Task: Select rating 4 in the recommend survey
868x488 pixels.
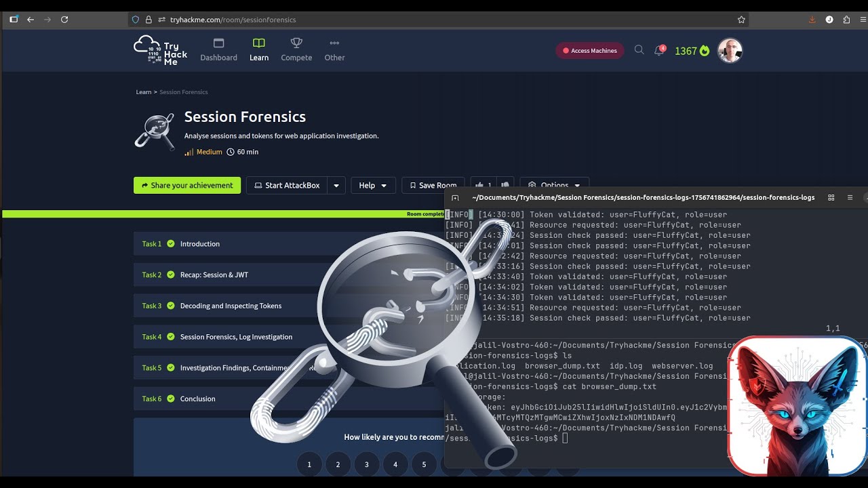Action: (x=395, y=464)
